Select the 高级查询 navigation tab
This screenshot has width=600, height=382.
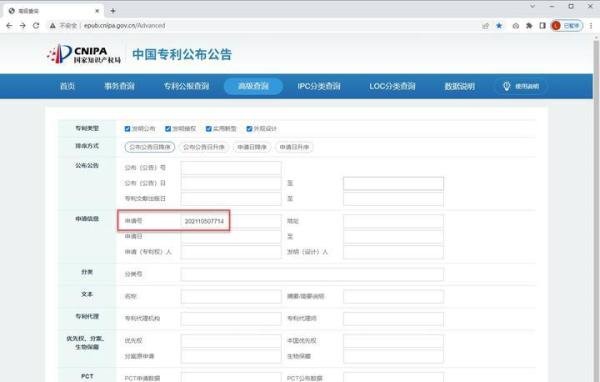pos(253,86)
